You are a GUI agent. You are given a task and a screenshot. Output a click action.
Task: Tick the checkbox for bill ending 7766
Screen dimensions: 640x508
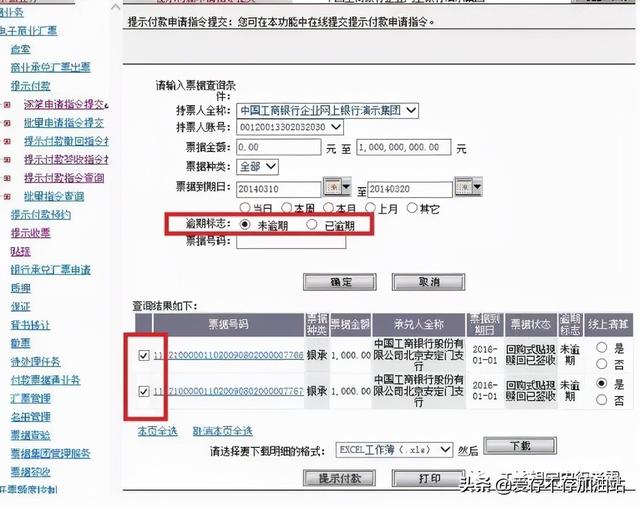143,355
